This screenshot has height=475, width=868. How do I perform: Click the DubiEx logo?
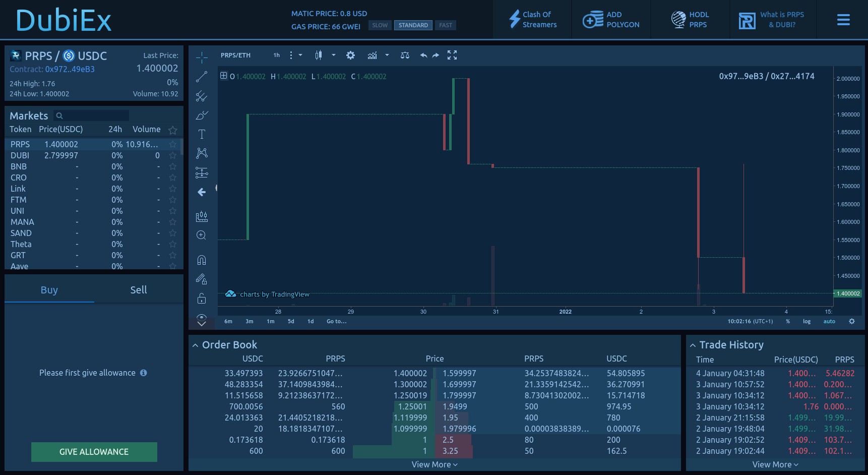click(x=64, y=21)
